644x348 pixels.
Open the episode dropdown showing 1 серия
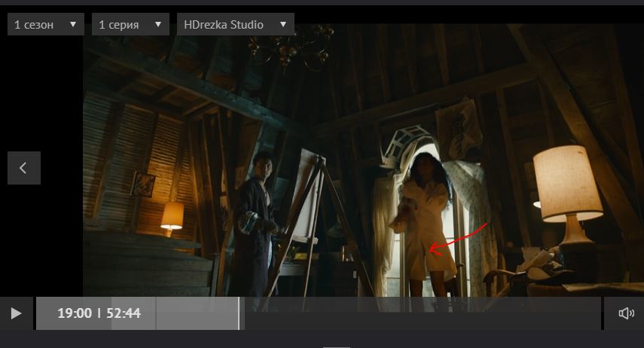pos(130,24)
